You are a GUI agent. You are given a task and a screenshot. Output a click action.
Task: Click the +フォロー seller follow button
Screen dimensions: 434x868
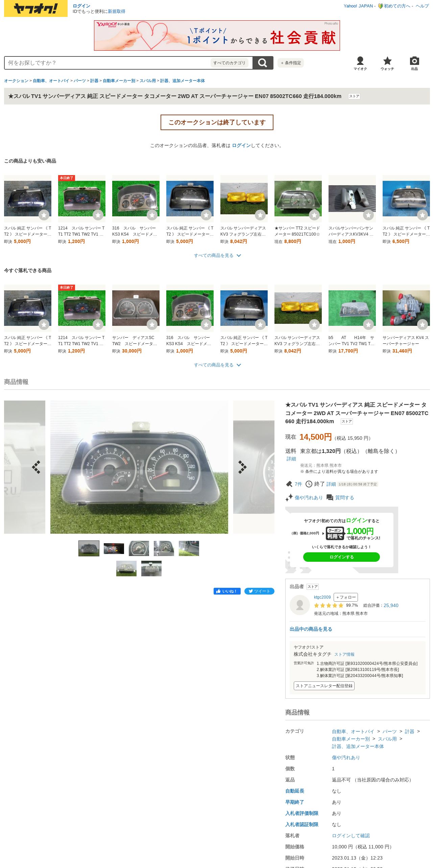coord(345,597)
